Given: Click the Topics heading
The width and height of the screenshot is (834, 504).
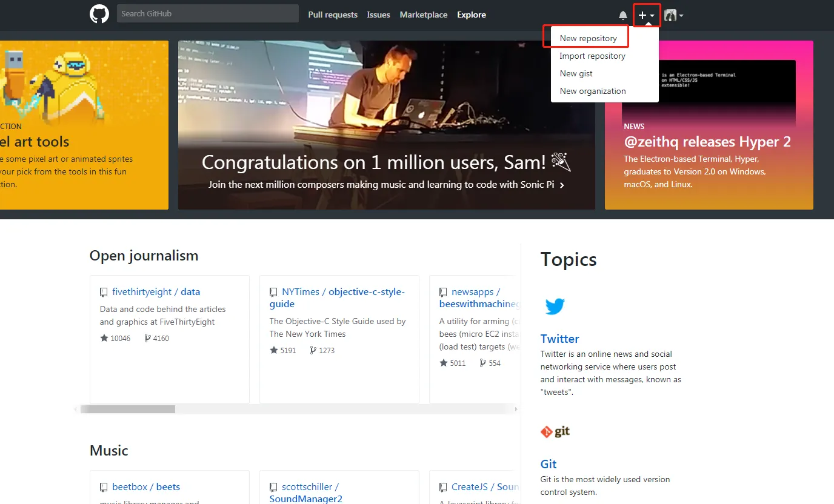Looking at the screenshot, I should tap(569, 259).
